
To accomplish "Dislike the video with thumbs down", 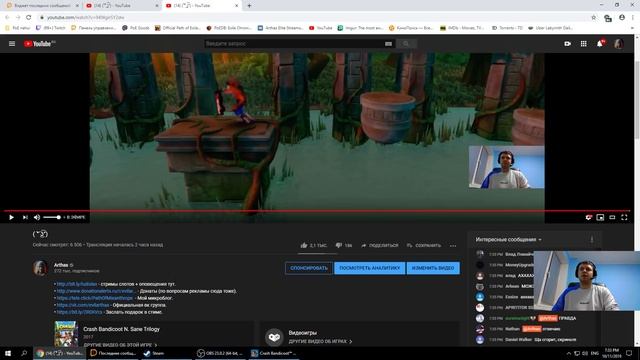I will [339, 245].
